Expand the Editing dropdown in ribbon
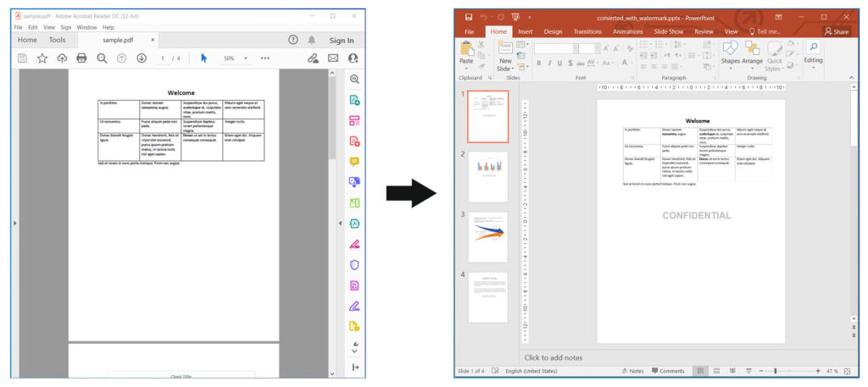This screenshot has height=387, width=868. 813,53
